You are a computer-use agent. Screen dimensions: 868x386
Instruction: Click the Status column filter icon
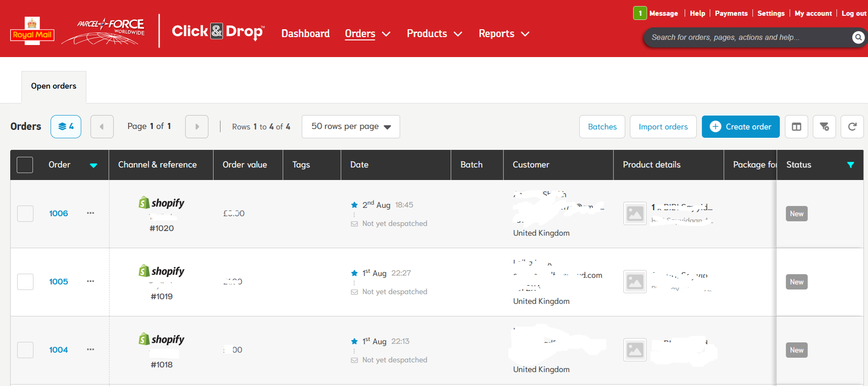click(x=850, y=165)
